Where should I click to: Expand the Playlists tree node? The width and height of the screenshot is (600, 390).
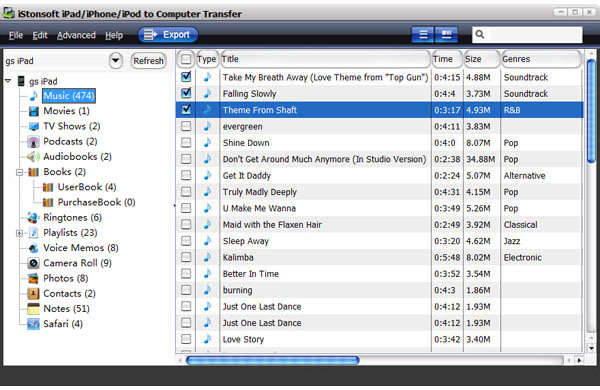tap(19, 233)
